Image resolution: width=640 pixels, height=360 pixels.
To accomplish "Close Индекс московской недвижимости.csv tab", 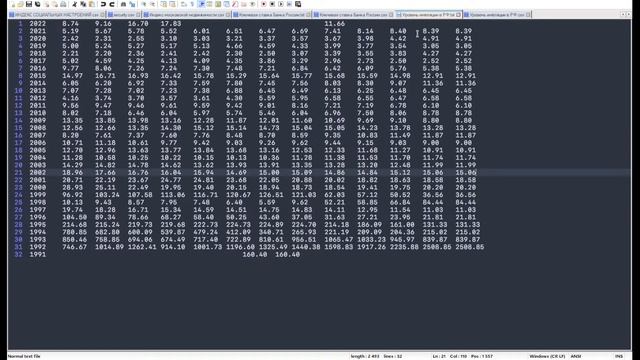I will (228, 15).
